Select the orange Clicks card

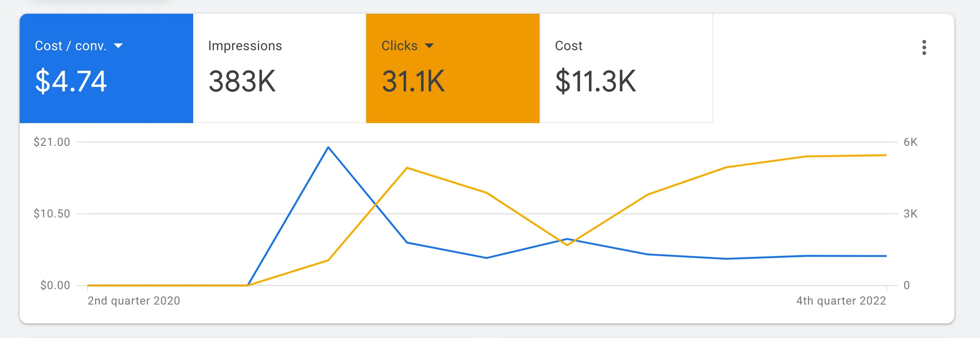[x=453, y=68]
